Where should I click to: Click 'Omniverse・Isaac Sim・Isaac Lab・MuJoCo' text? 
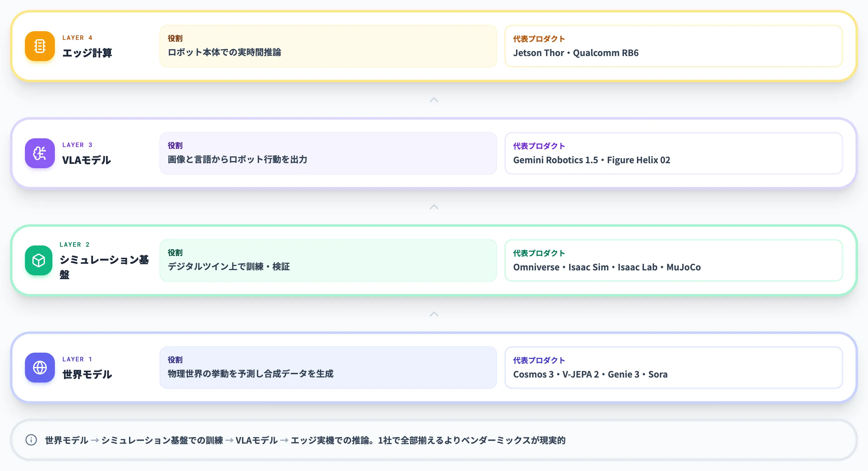[x=607, y=267]
